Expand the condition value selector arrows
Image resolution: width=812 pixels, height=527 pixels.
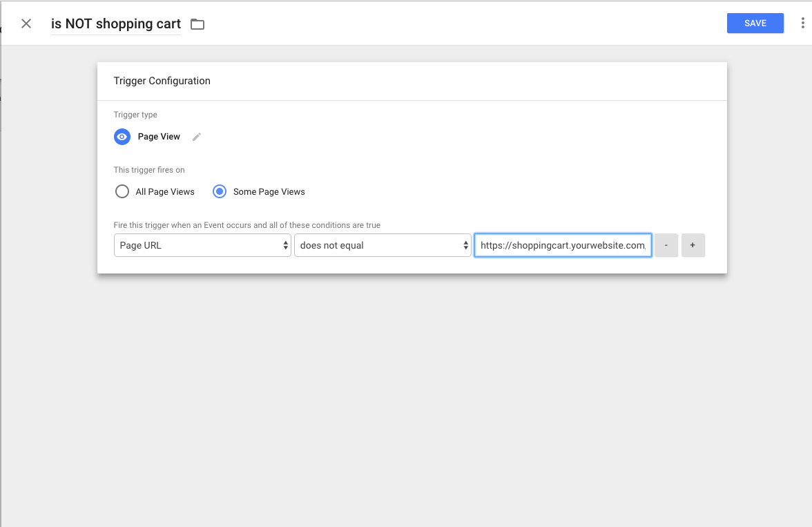466,245
